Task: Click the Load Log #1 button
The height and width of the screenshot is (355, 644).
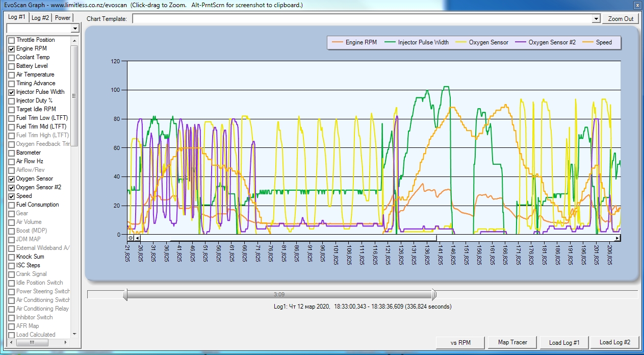Action: pyautogui.click(x=564, y=342)
